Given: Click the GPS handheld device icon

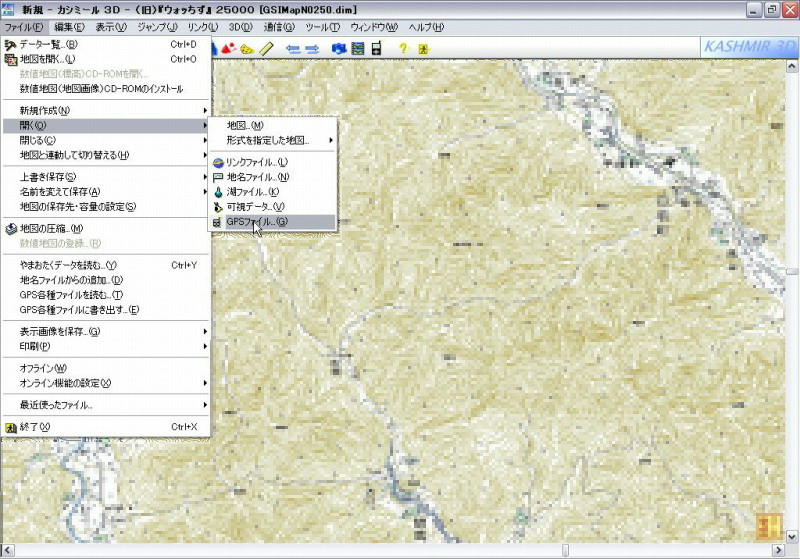Looking at the screenshot, I should coord(377,49).
